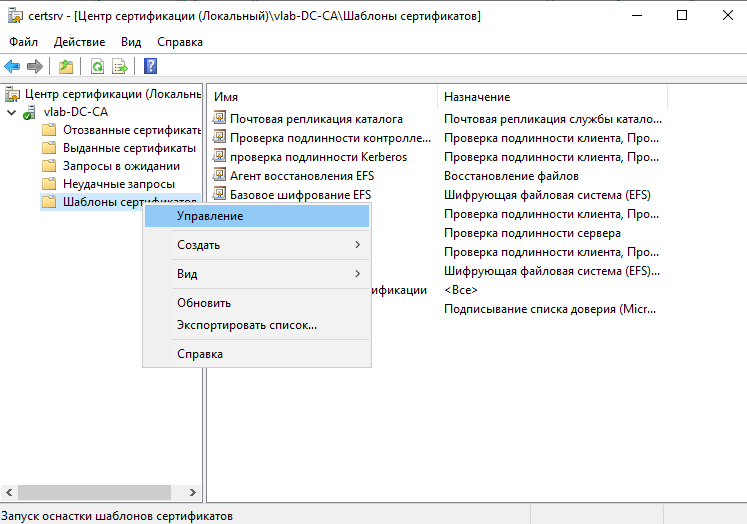747x524 pixels.
Task: Collapse the vlab-DC-CA tree node
Action: coord(11,112)
